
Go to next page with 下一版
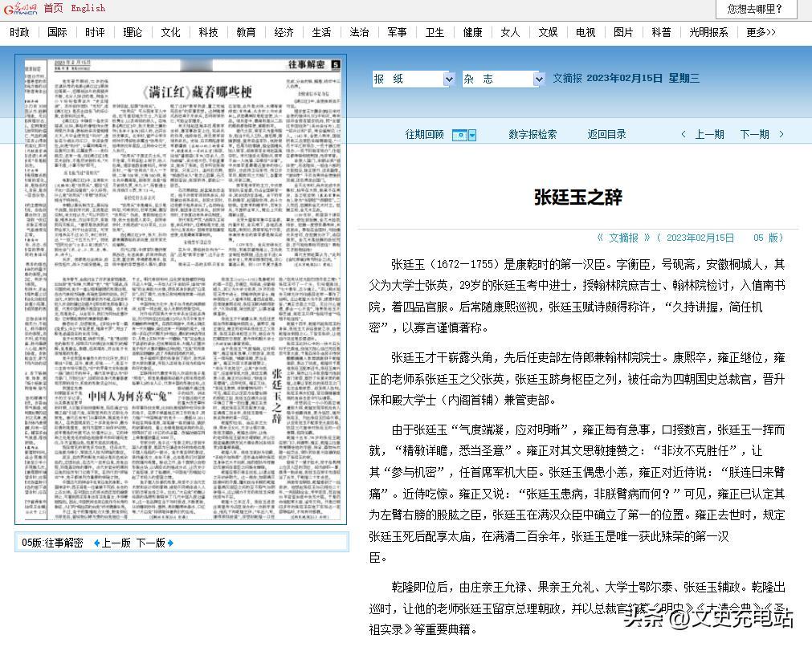pos(155,543)
